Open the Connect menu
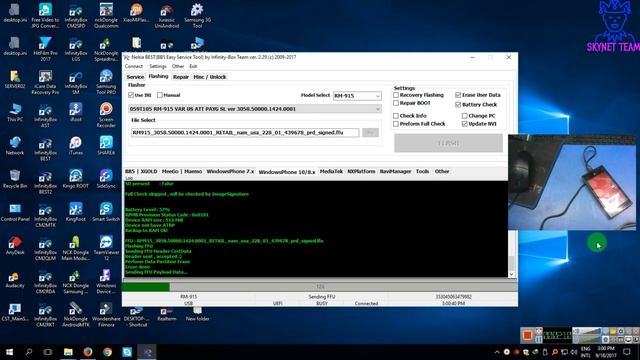Image resolution: width=640 pixels, height=360 pixels. (x=133, y=66)
